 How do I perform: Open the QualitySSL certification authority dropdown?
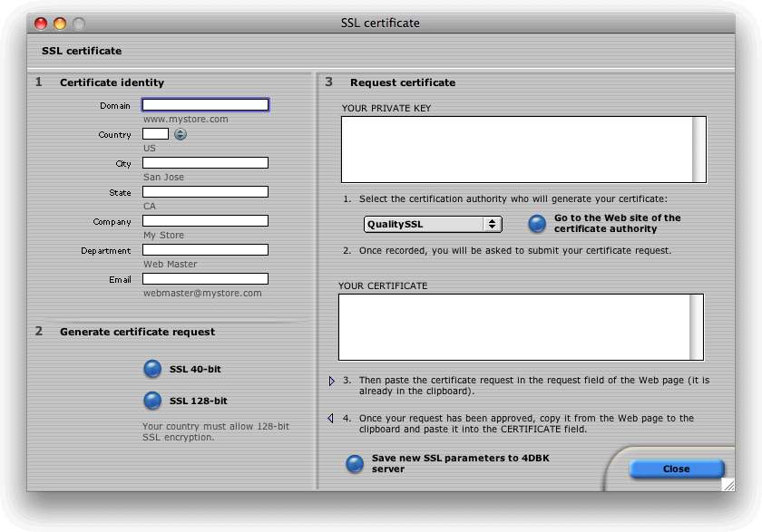tap(433, 224)
